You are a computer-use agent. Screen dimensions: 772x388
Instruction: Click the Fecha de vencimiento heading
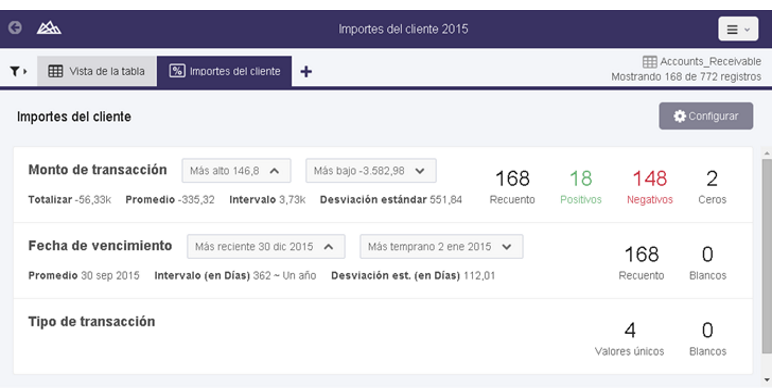click(100, 246)
